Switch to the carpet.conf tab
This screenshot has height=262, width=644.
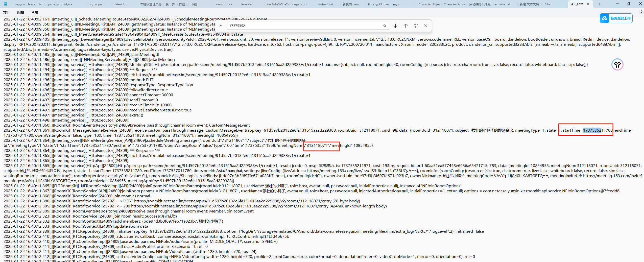(x=300, y=4)
